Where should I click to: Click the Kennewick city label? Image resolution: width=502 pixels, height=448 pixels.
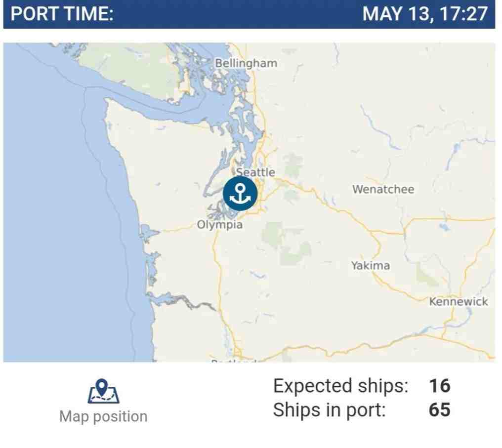(x=459, y=301)
